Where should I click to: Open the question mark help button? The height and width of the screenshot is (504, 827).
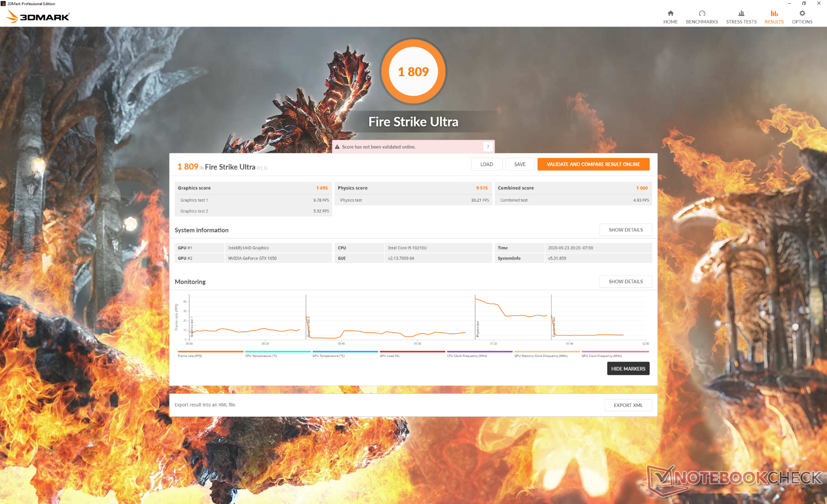click(x=488, y=147)
